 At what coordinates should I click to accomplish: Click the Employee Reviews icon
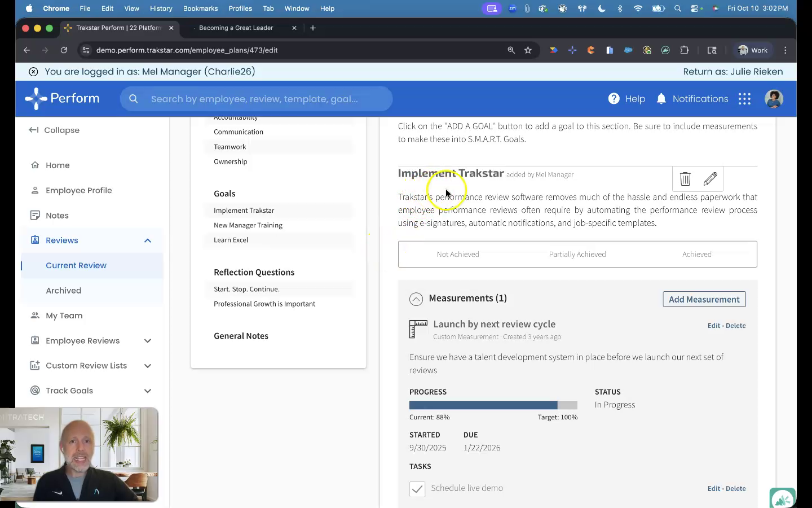pyautogui.click(x=35, y=340)
